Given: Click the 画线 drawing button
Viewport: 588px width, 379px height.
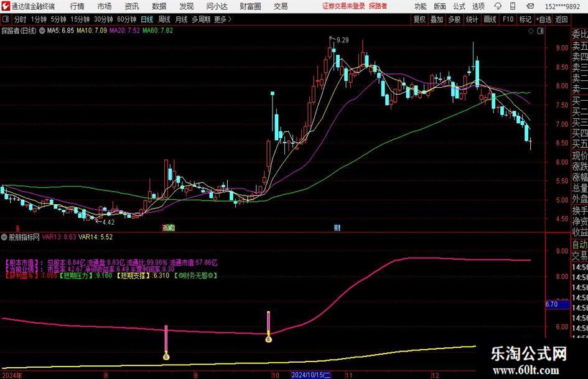Looking at the screenshot, I should [x=490, y=19].
